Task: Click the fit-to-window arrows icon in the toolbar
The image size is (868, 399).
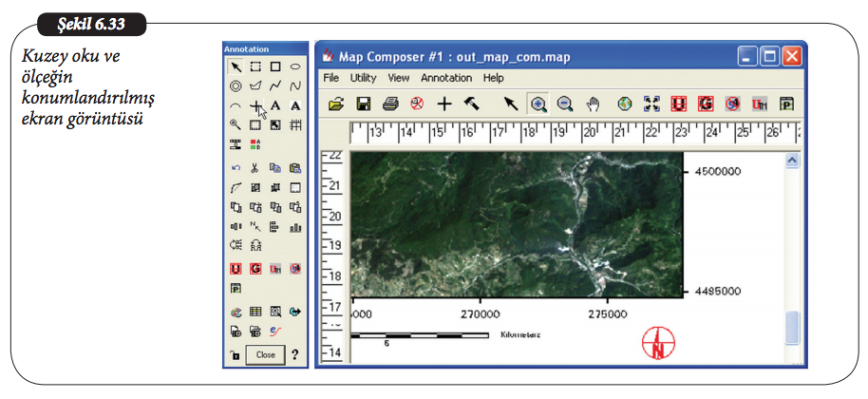Action: tap(651, 104)
